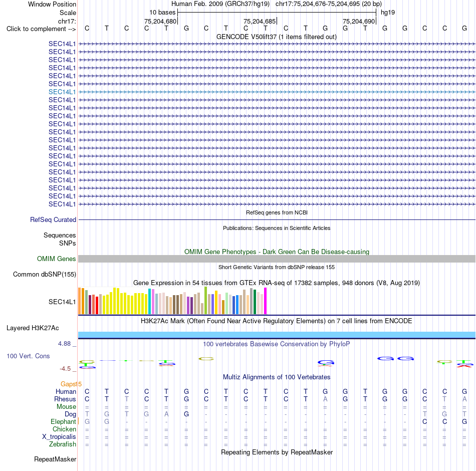Select the 'Sequences' track label

pyautogui.click(x=60, y=235)
